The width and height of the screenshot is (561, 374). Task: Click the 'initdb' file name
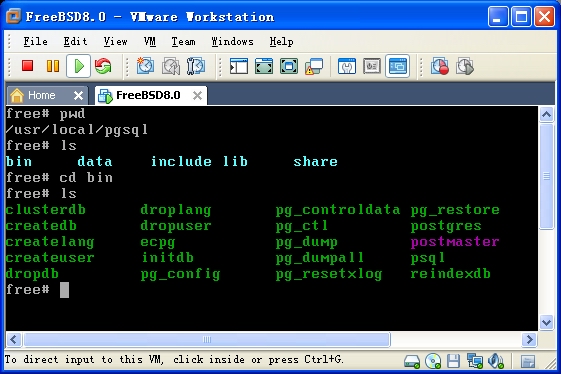point(167,258)
